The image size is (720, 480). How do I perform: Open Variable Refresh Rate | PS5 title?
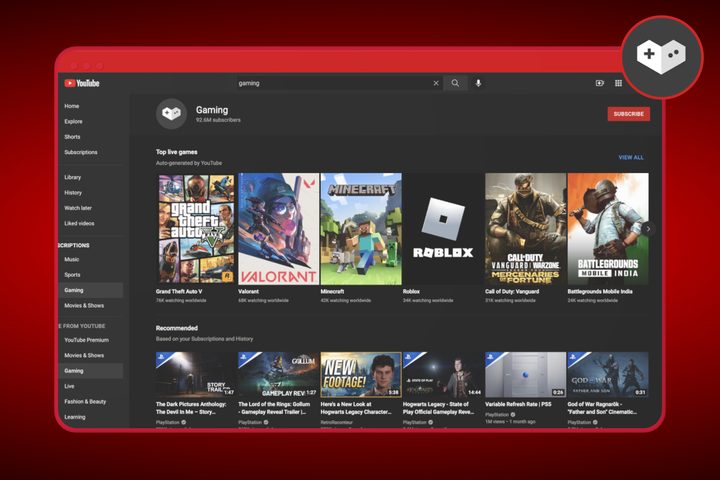(x=518, y=405)
